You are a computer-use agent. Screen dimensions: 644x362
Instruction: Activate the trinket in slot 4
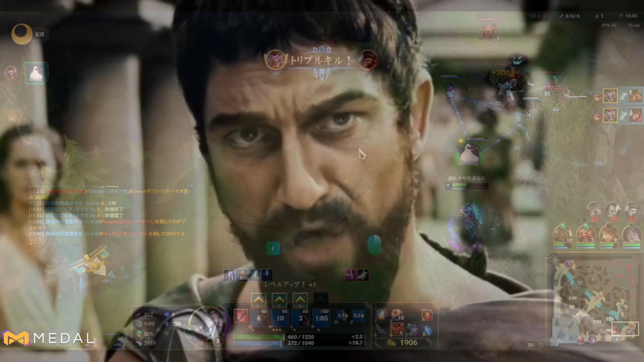(x=427, y=315)
